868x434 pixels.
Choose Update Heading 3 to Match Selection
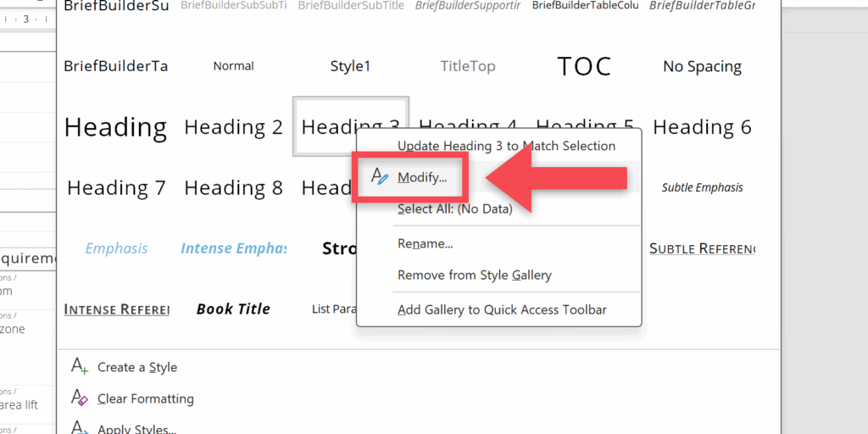click(506, 146)
